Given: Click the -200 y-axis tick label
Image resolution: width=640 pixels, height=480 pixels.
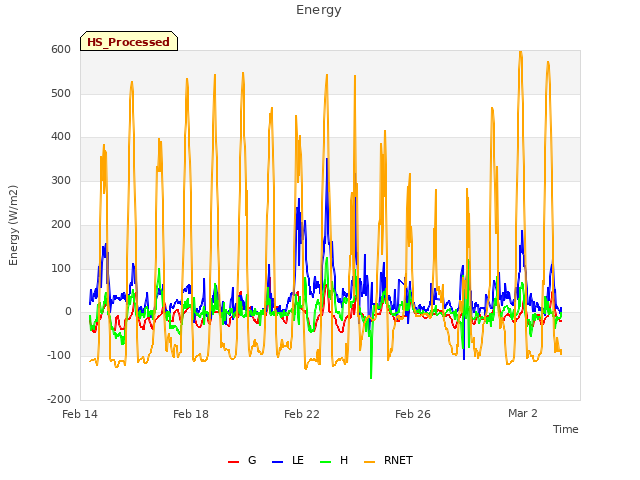Looking at the screenshot, I should (x=59, y=399).
